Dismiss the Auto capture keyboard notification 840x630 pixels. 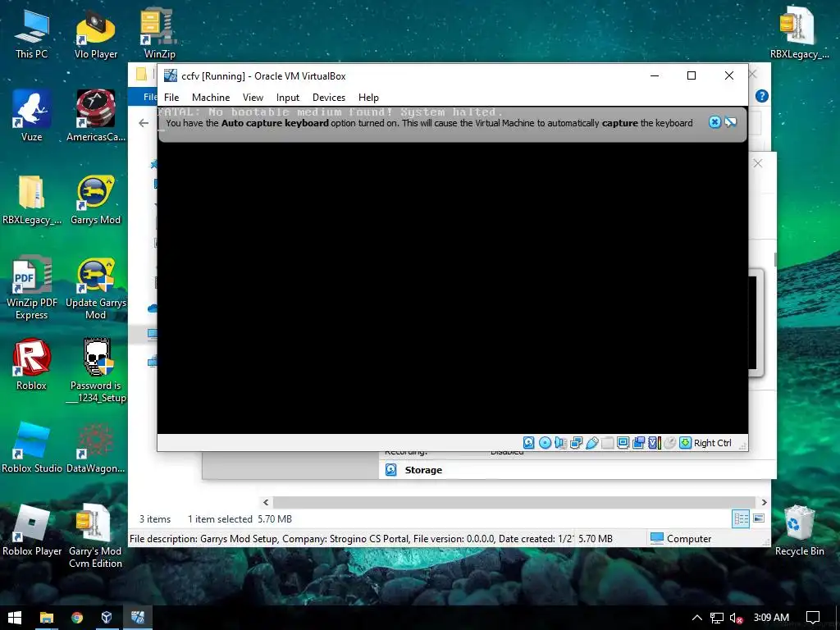[x=714, y=122]
